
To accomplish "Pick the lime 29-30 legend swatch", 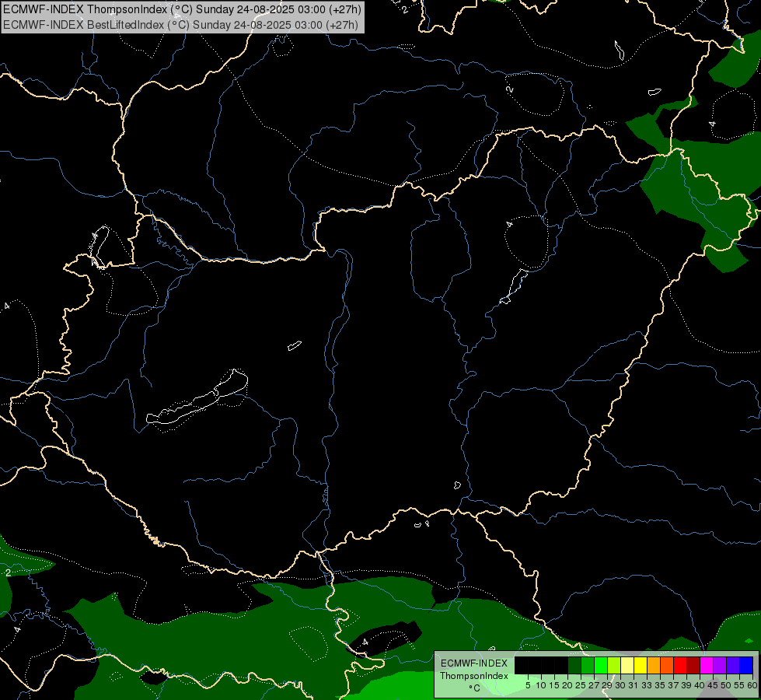I will tap(614, 666).
